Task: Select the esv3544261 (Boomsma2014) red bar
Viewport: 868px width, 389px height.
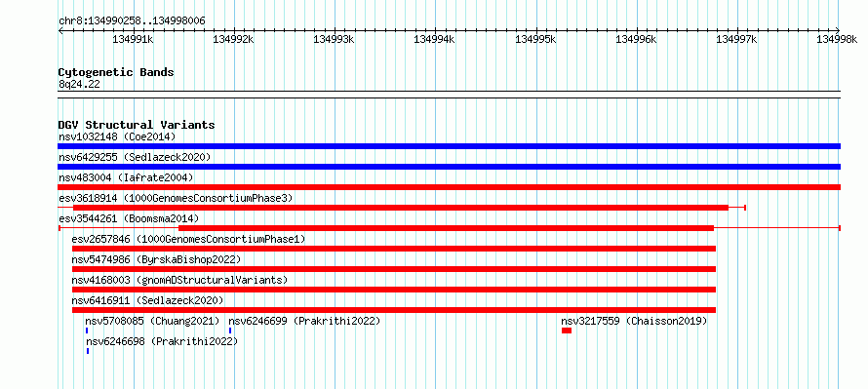Action: point(446,228)
